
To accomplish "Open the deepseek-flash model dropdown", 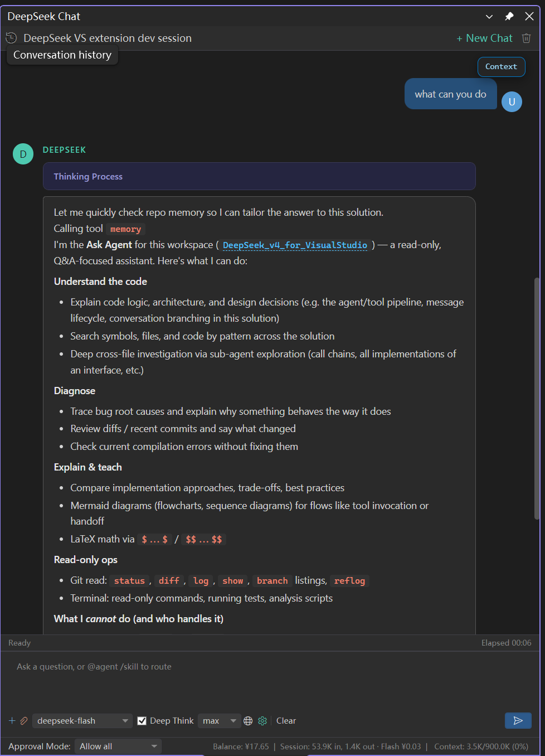I will [x=82, y=721].
